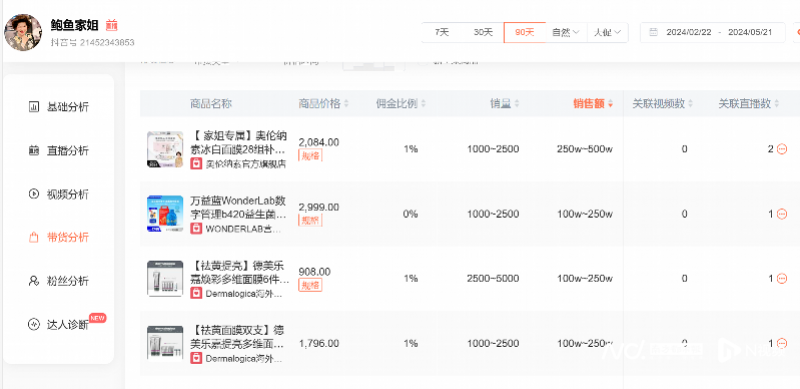This screenshot has height=389, width=800.
Task: Open the 祛黄面膜双支 product thumbnail
Action: pos(165,343)
